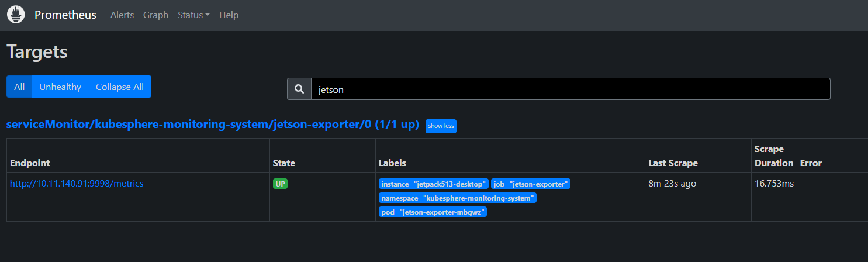This screenshot has width=868, height=262.
Task: Click the pod="jetson-exporter-mbgwz" label badge
Action: [433, 212]
